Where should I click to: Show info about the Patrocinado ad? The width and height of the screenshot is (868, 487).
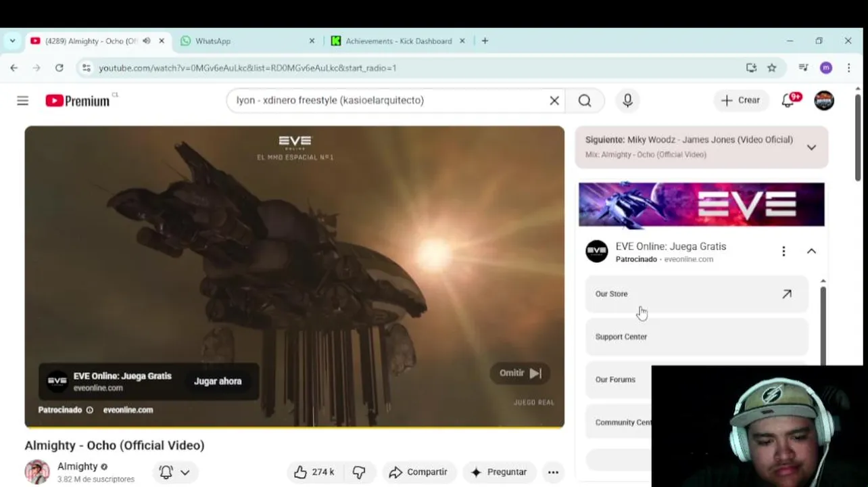pyautogui.click(x=89, y=410)
